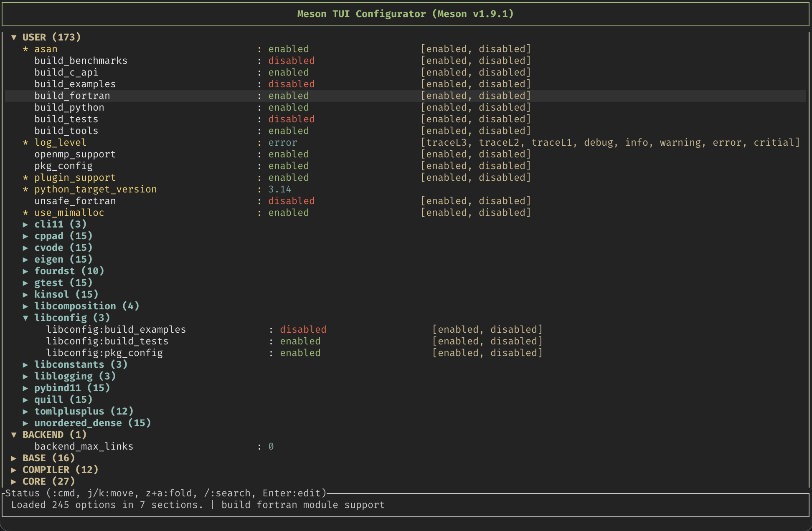Toggle build_benchmarks disabled value

pyautogui.click(x=291, y=61)
